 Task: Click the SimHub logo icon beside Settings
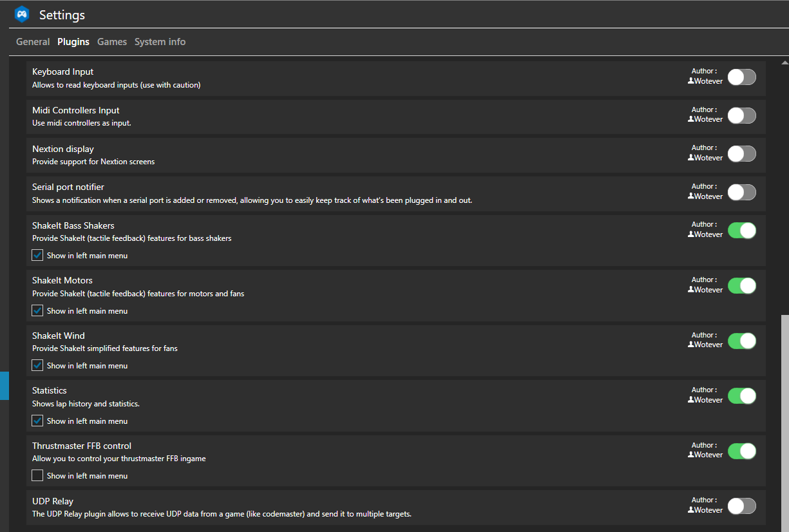point(23,14)
